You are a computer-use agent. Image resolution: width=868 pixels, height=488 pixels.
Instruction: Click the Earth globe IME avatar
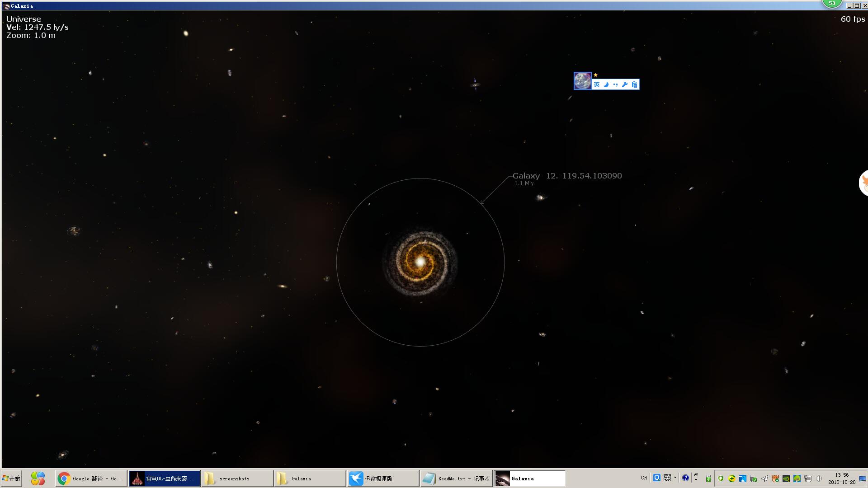coord(582,81)
